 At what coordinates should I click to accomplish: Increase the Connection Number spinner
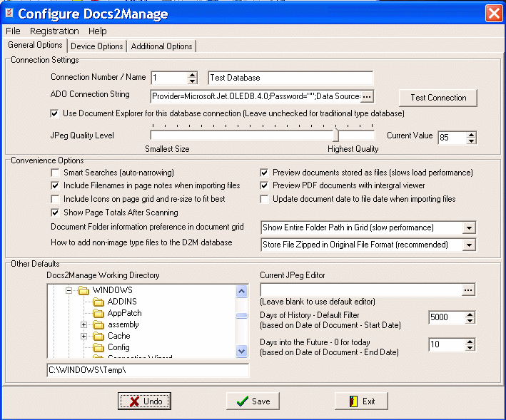tap(192, 75)
